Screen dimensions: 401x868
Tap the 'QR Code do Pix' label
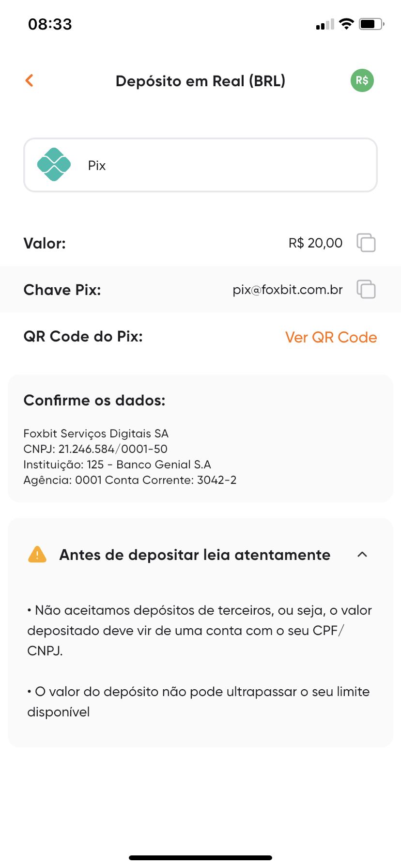(x=83, y=336)
